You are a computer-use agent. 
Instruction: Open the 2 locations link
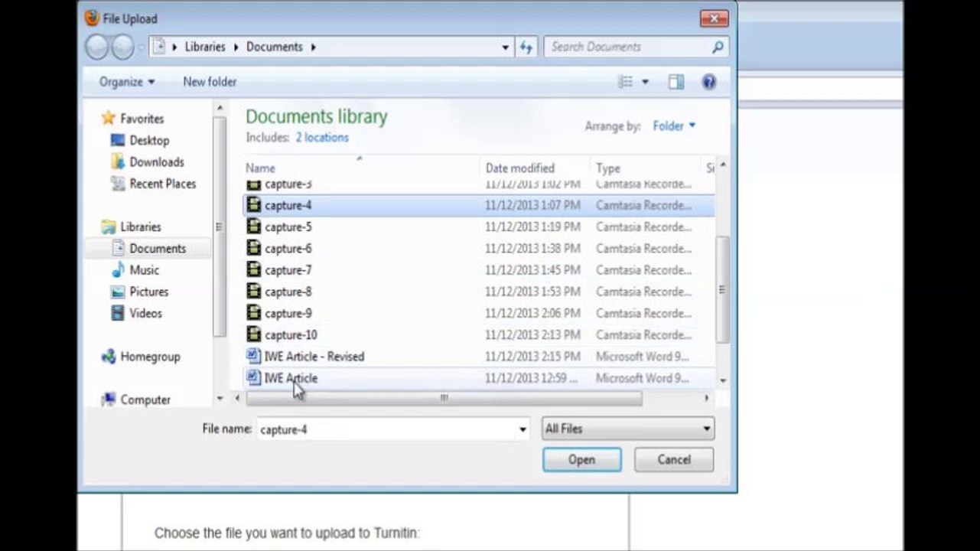322,138
